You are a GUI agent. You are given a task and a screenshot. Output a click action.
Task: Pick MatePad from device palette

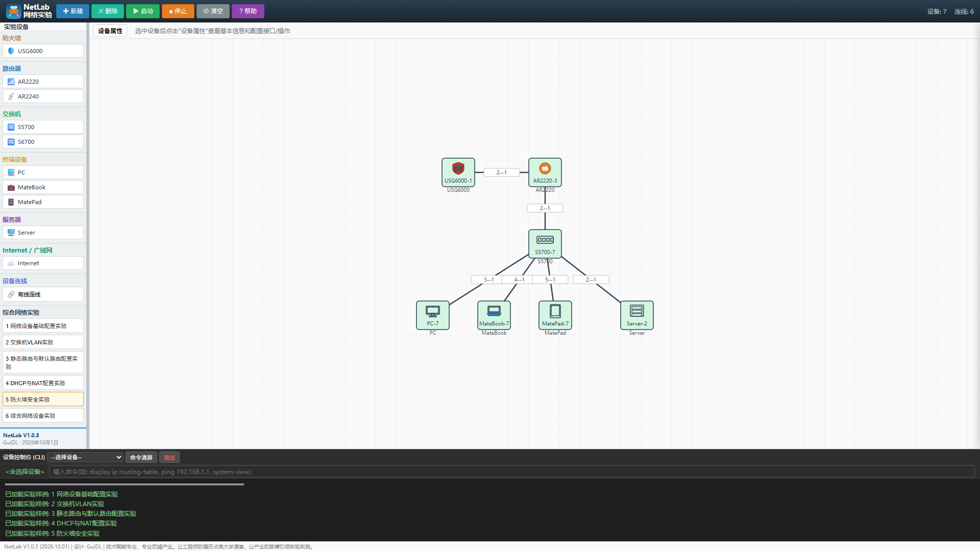click(43, 202)
